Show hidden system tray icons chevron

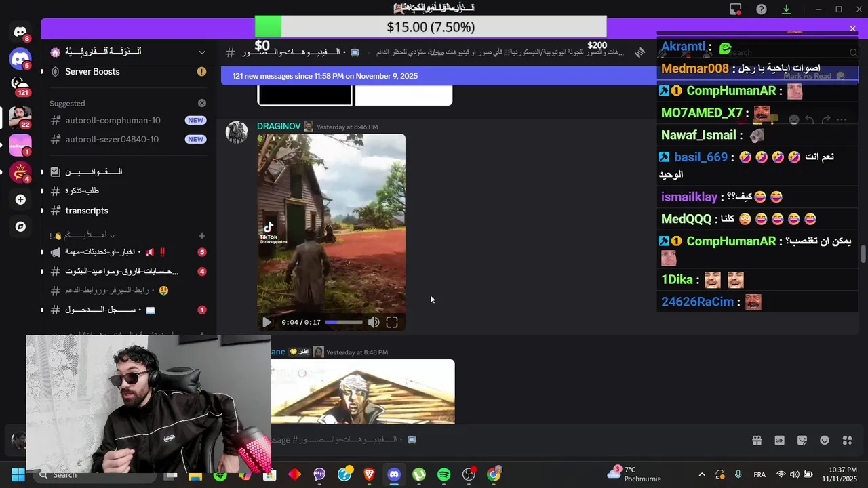click(702, 474)
